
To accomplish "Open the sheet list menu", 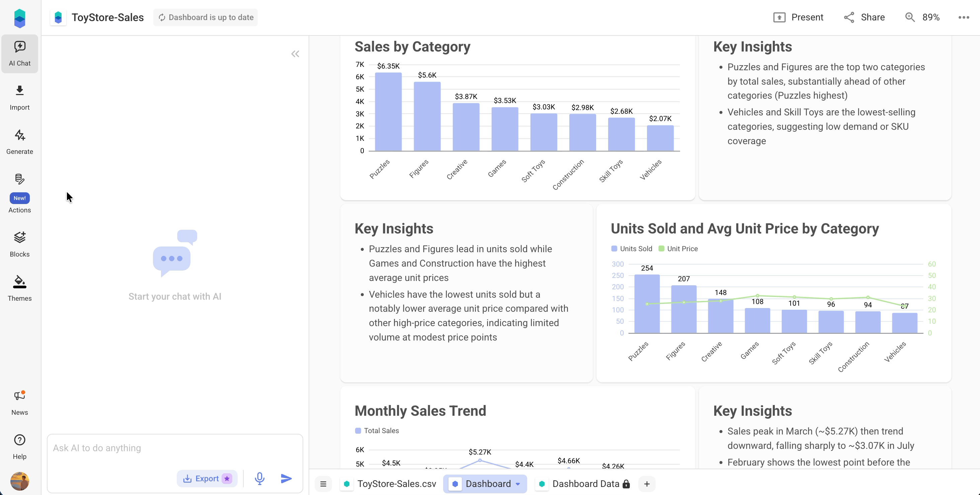I will pos(323,484).
